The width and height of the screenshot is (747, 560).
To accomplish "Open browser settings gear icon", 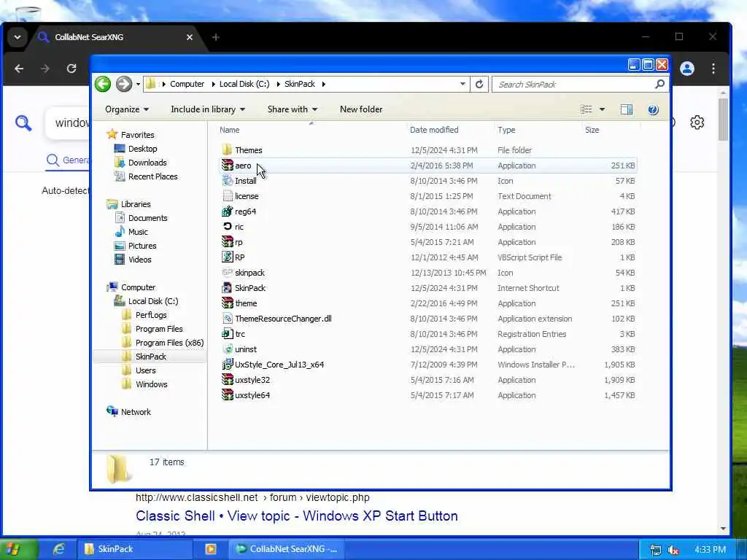I will click(697, 122).
